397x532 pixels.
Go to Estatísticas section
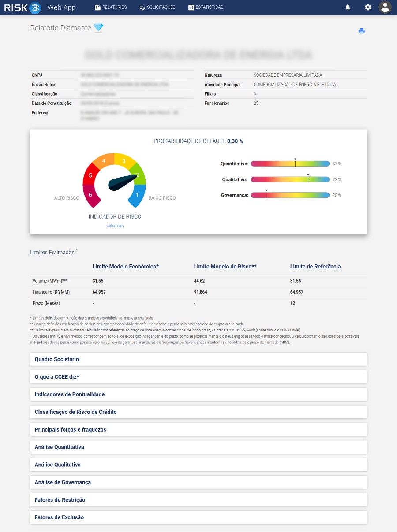(206, 7)
